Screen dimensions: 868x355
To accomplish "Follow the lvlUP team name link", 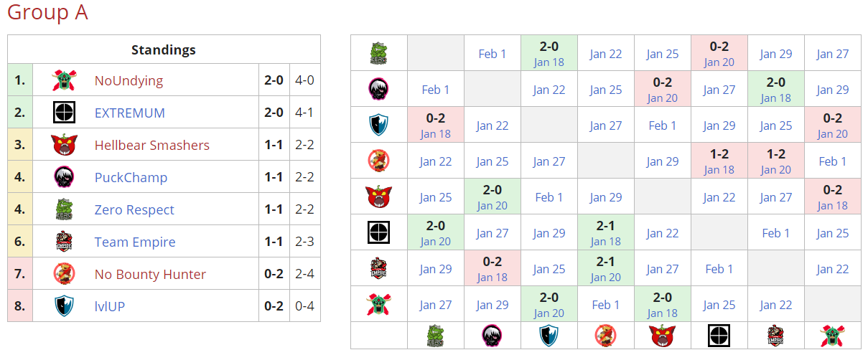I will pos(109,307).
